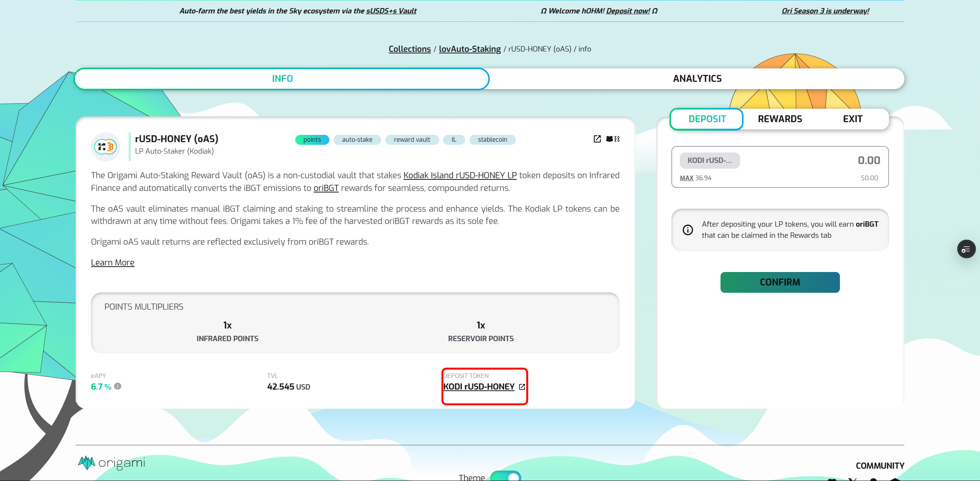The image size is (980, 481).
Task: Open the KODI rUSD token selector
Action: click(x=709, y=161)
